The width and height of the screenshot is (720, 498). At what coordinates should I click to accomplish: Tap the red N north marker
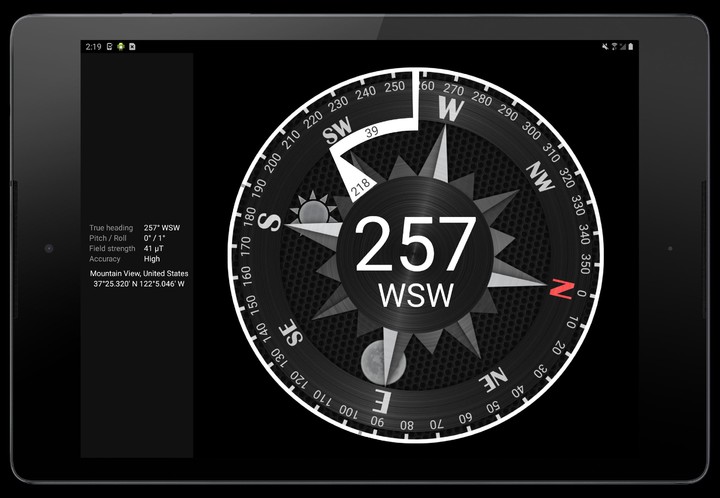coord(562,289)
